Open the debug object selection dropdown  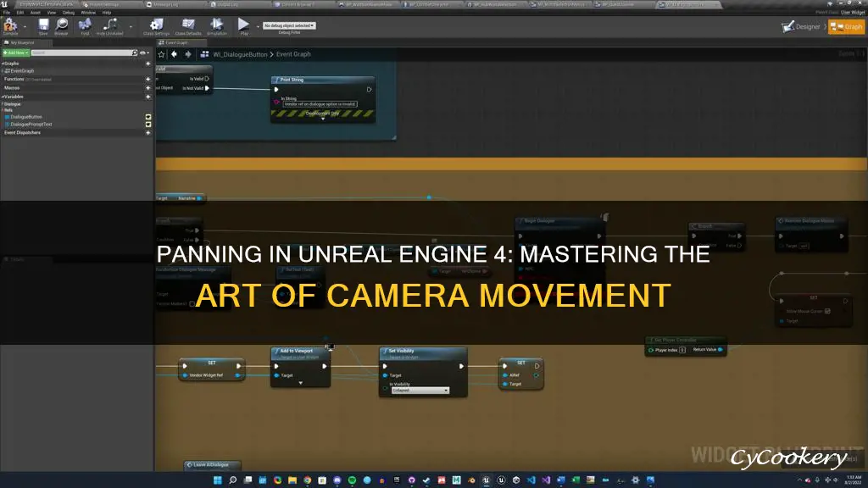[x=289, y=25]
